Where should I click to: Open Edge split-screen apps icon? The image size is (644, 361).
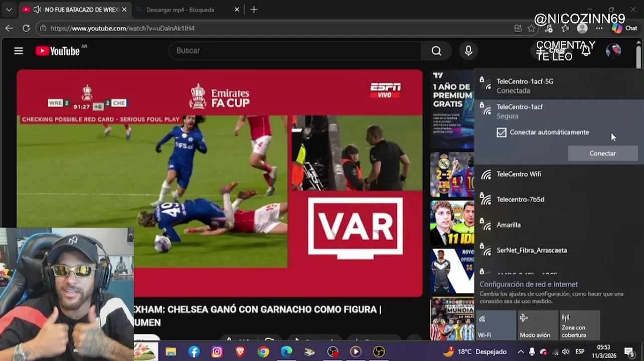pyautogui.click(x=518, y=29)
